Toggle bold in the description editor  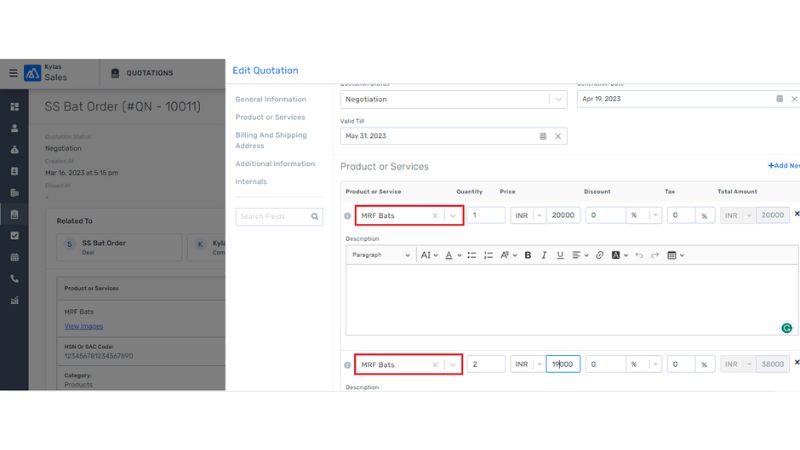pyautogui.click(x=528, y=255)
